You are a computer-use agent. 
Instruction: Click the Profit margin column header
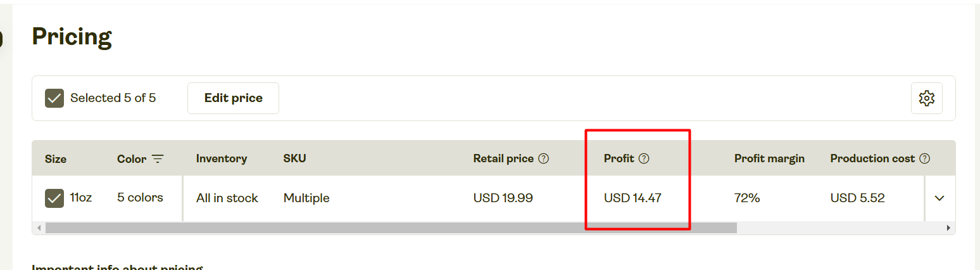[x=769, y=158]
